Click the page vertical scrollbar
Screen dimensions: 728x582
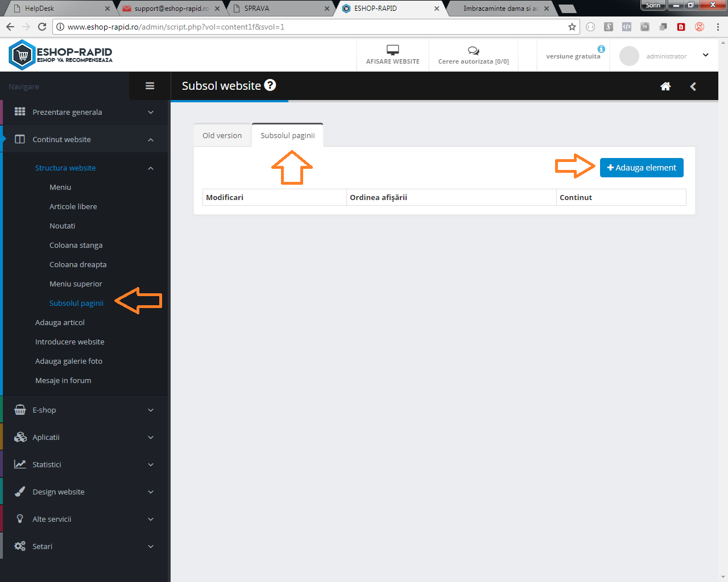[x=723, y=310]
